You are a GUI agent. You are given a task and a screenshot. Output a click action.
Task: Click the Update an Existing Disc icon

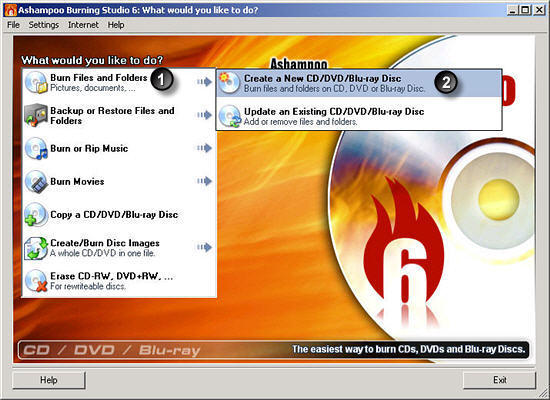click(x=229, y=116)
